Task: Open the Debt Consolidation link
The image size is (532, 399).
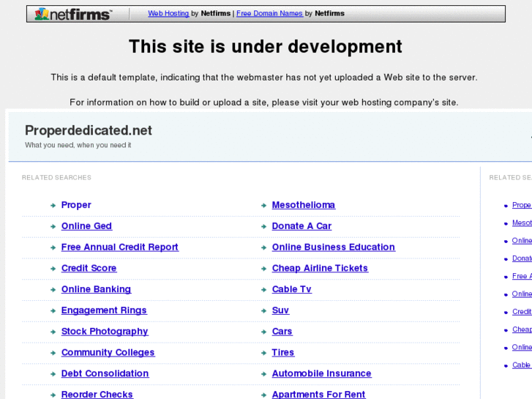Action: point(105,373)
